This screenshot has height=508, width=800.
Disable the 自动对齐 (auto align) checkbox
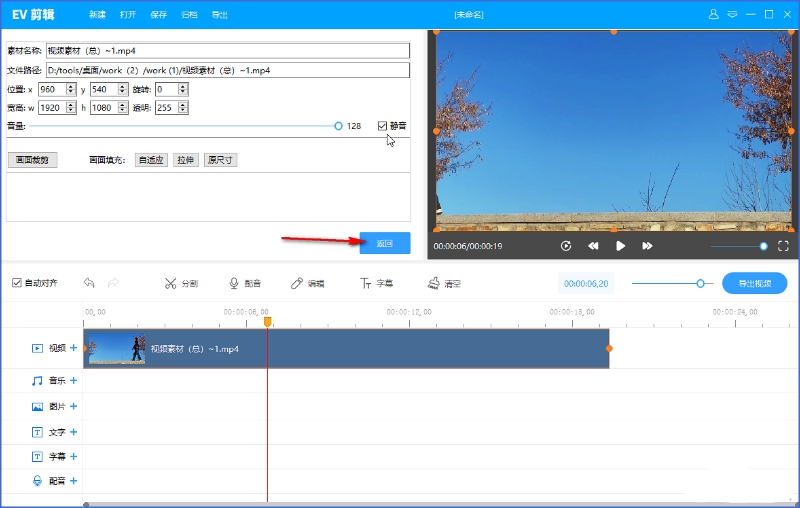click(16, 283)
